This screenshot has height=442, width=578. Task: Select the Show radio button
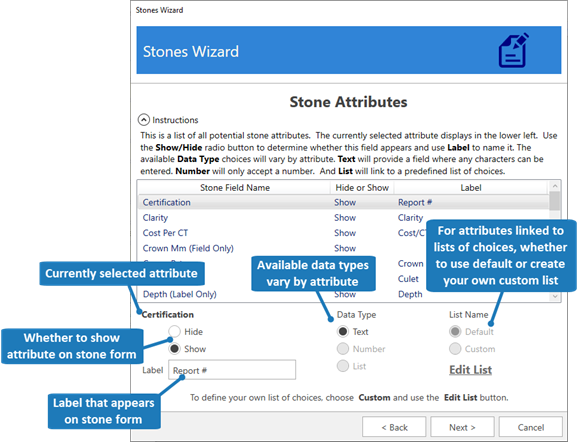point(174,349)
